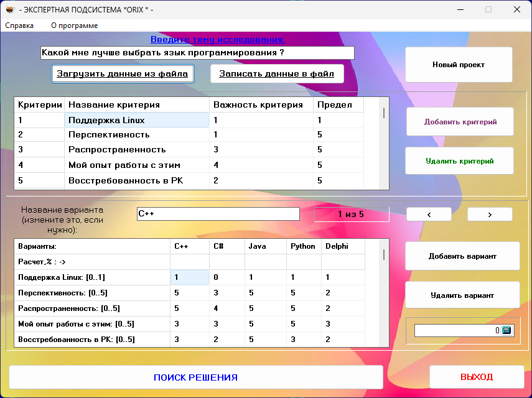Image resolution: width=532 pixels, height=398 pixels.
Task: Click importance value 4 for Мой опыт работы
Action: (x=261, y=165)
